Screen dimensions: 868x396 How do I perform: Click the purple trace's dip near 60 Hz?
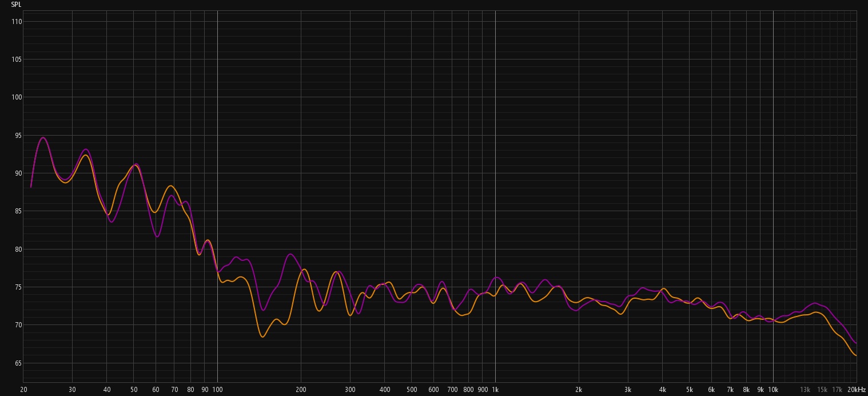(157, 236)
